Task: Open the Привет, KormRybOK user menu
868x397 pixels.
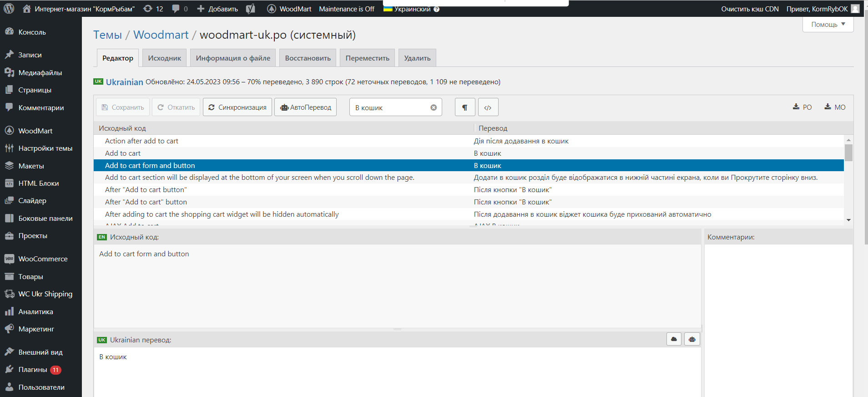Action: tap(823, 9)
